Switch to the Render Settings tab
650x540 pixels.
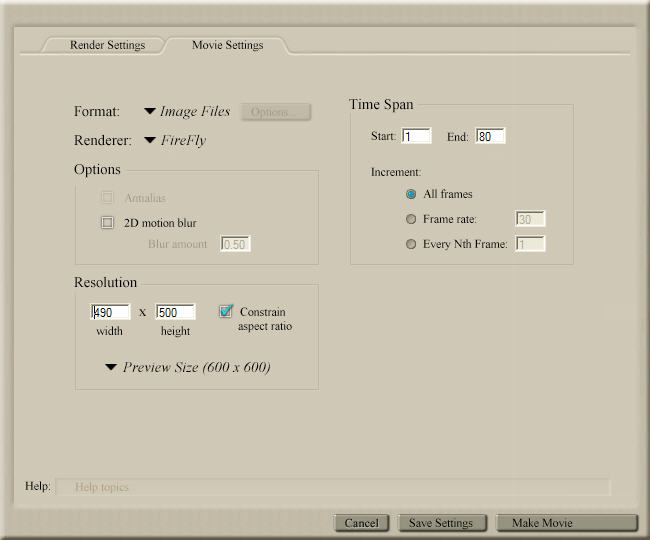(107, 45)
